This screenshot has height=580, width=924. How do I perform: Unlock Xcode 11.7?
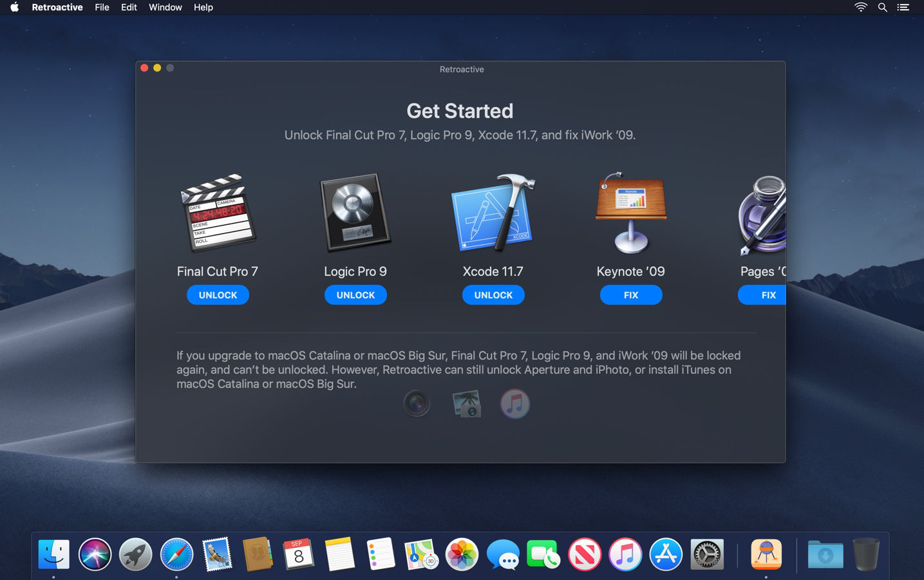coord(493,295)
